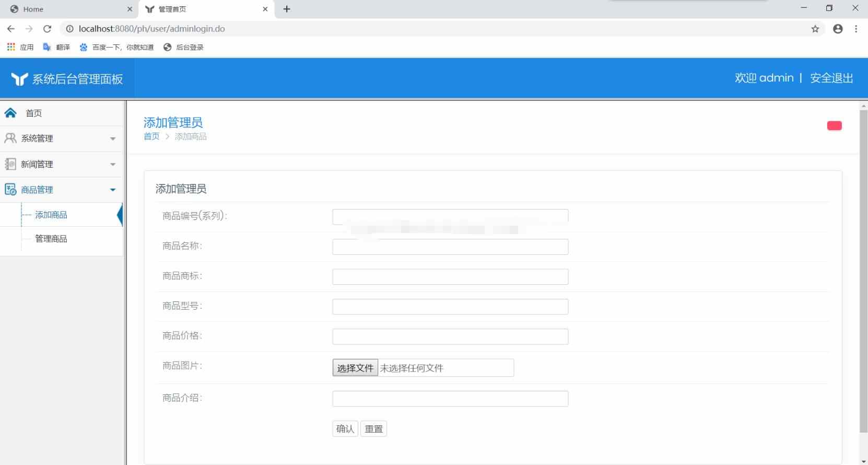Focus the 商品编号(系列) input field
This screenshot has height=465, width=868.
click(x=450, y=216)
